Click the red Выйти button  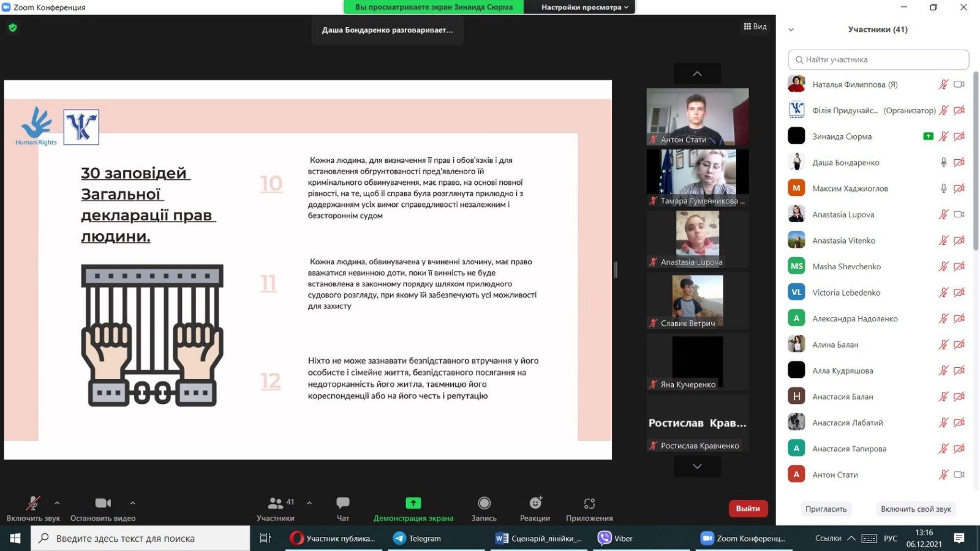pyautogui.click(x=747, y=508)
